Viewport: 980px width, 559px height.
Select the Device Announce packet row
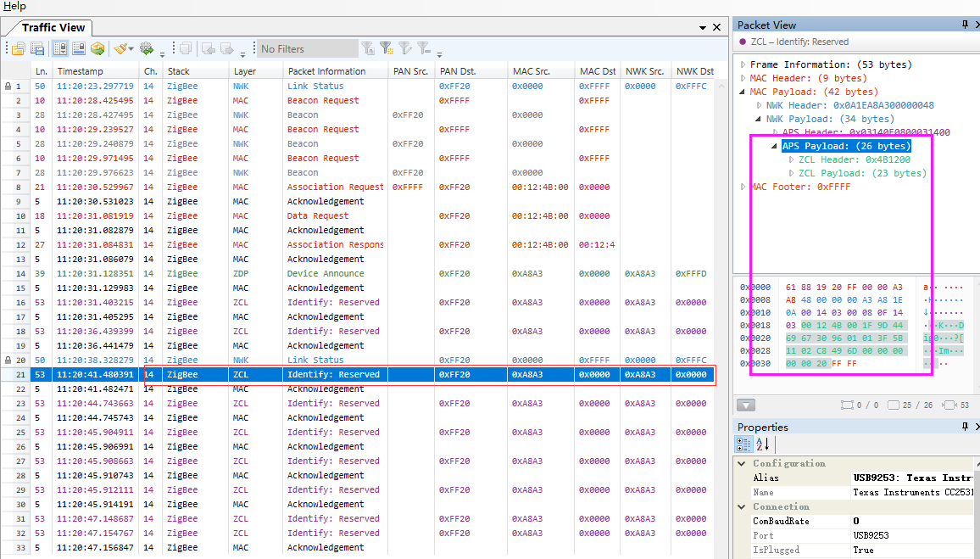pos(326,274)
